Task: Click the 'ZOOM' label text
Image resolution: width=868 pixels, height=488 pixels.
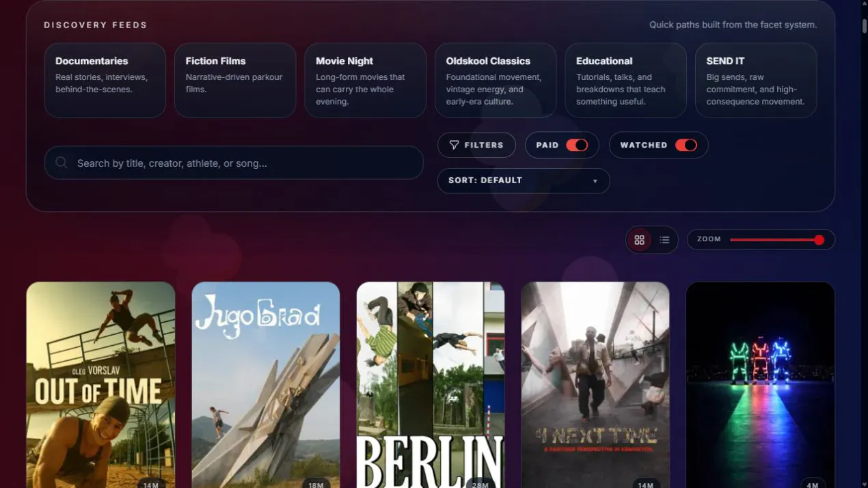Action: tap(709, 239)
